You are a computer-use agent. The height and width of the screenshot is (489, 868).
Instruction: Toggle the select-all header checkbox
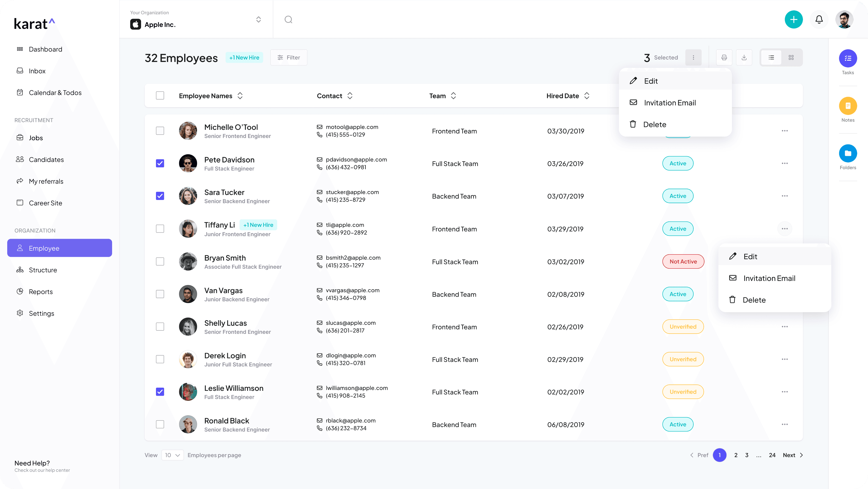pos(160,96)
